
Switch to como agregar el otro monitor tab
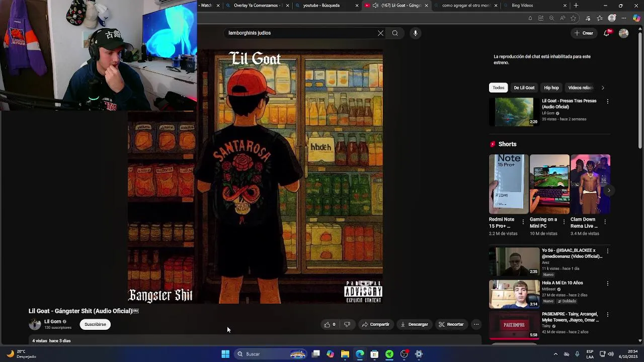point(464,6)
